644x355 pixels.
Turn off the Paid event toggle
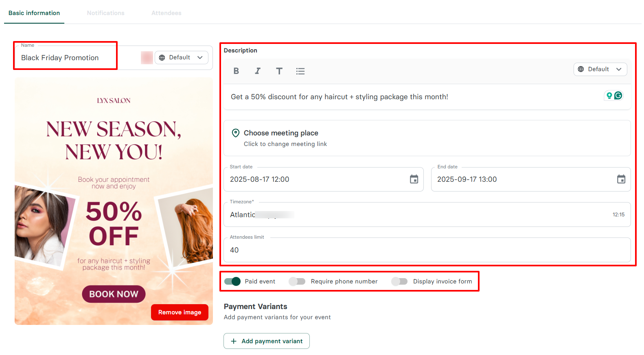[232, 281]
